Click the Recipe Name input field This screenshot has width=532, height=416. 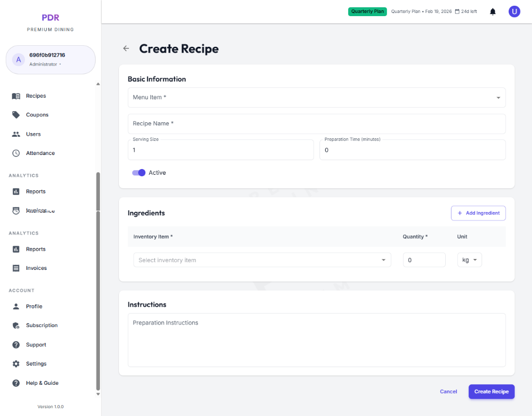(x=316, y=124)
